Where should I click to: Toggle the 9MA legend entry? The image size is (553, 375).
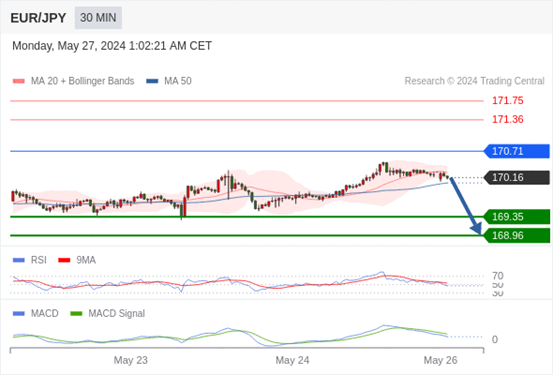click(77, 260)
